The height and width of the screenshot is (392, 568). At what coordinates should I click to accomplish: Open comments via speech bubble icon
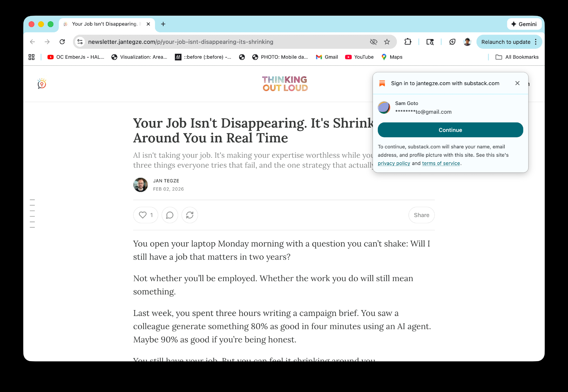pyautogui.click(x=170, y=215)
